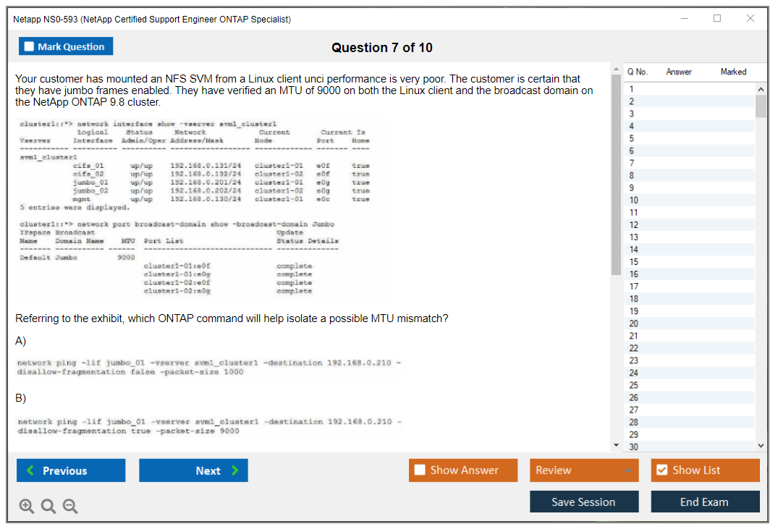The image size is (778, 532).
Task: Go to the Previous question
Action: pyautogui.click(x=71, y=470)
